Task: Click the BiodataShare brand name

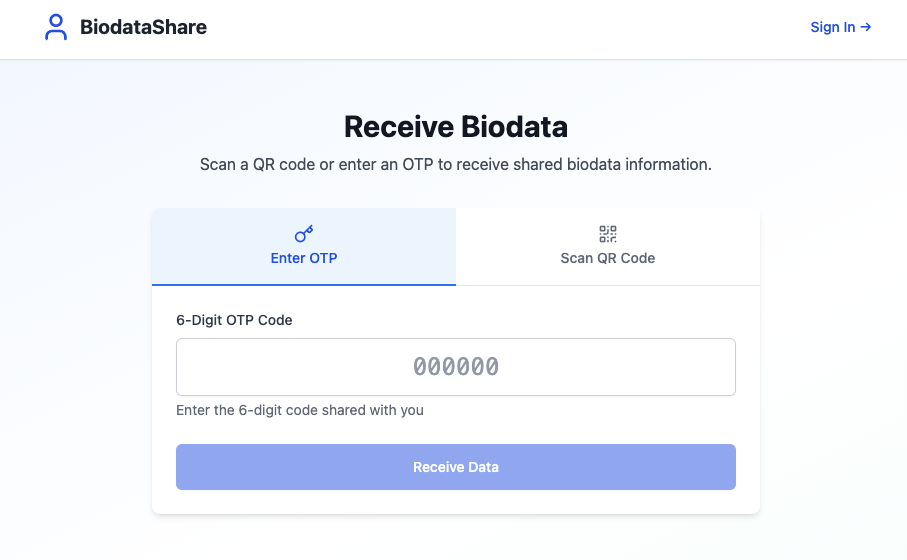Action: click(143, 27)
